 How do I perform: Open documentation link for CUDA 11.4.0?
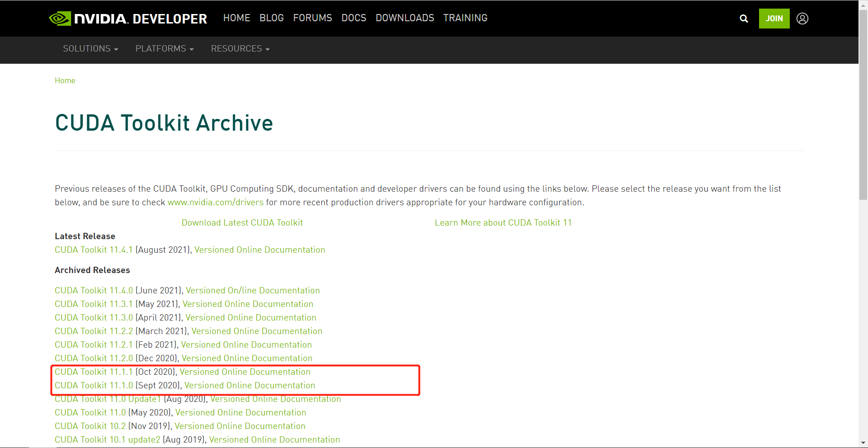tap(253, 291)
